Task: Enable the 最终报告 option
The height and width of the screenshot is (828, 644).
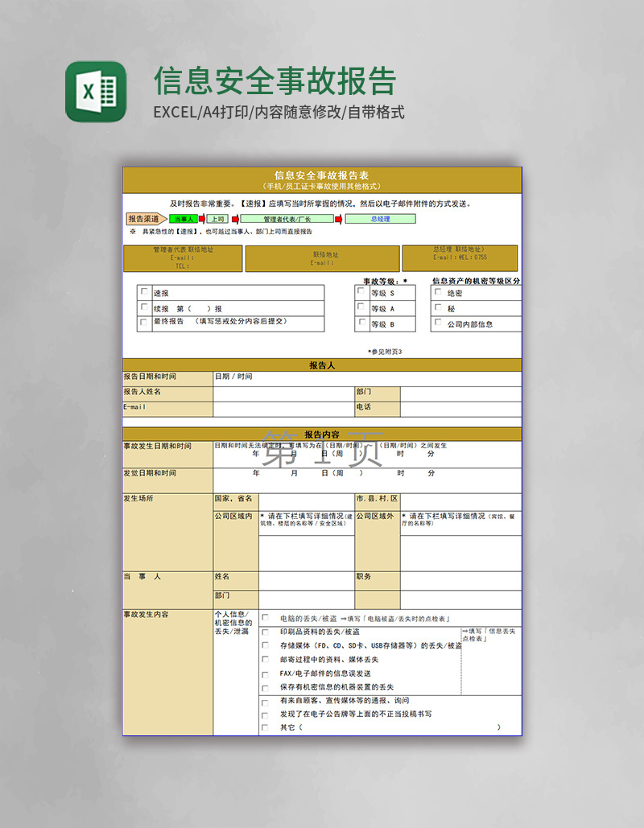Action: point(142,323)
